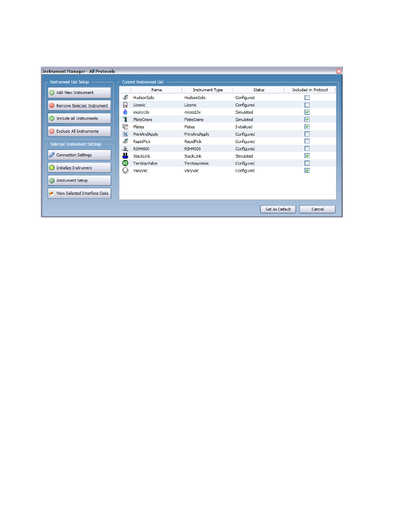This screenshot has height=532, width=411.
Task: Click the Exclude All Instruments label
Action: coord(78,131)
